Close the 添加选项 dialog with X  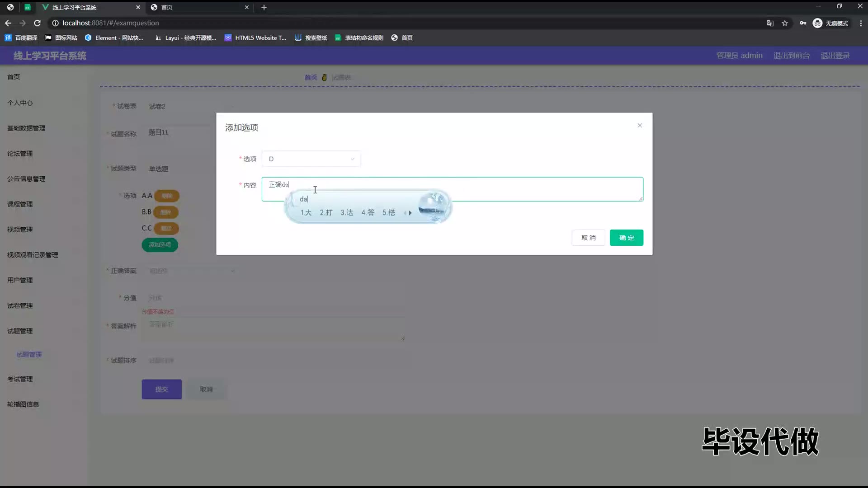(x=640, y=126)
